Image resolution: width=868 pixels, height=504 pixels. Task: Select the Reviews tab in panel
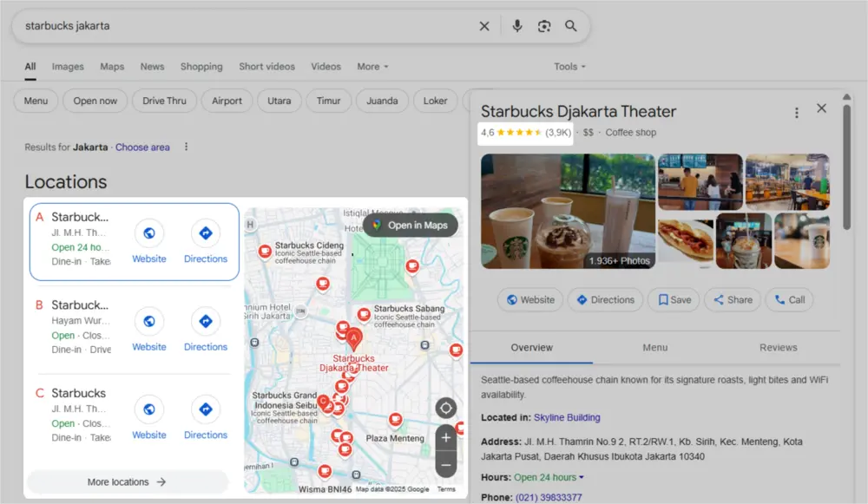[779, 348]
